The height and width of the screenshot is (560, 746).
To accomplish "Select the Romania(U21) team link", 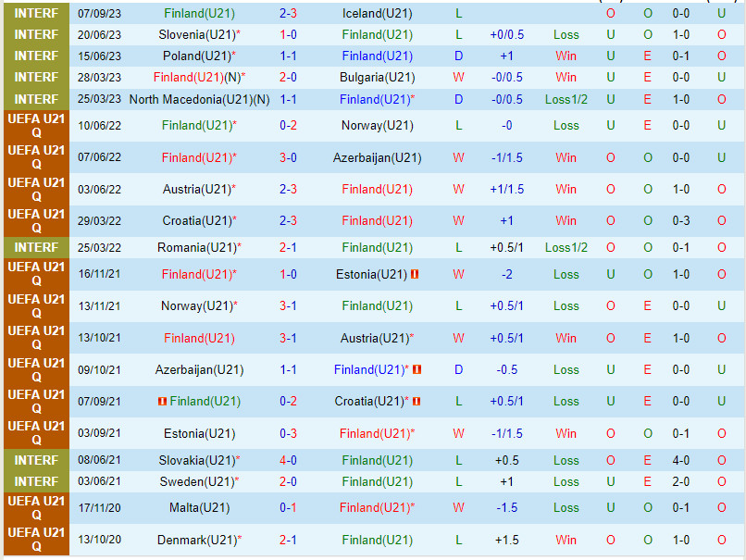I will pyautogui.click(x=198, y=247).
